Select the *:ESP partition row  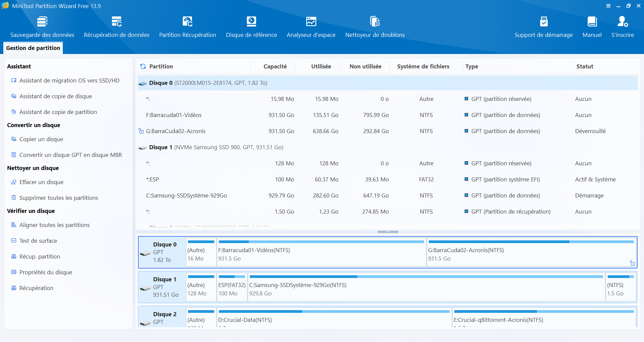point(388,179)
